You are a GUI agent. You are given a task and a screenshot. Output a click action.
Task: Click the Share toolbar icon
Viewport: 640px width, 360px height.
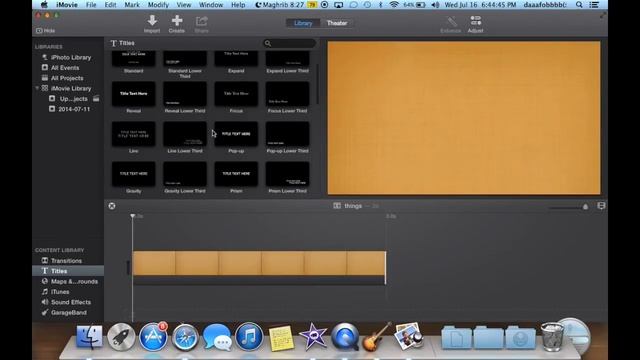[x=201, y=24]
